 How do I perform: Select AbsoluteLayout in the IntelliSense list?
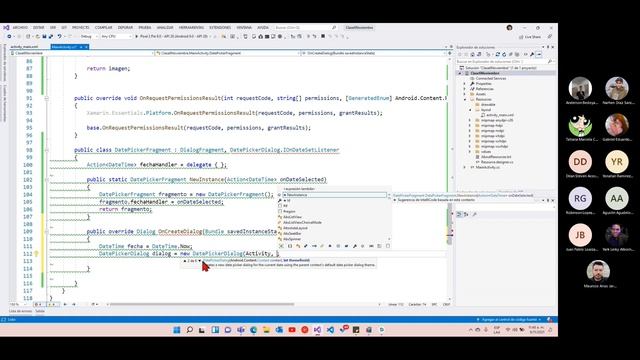pyautogui.click(x=295, y=228)
